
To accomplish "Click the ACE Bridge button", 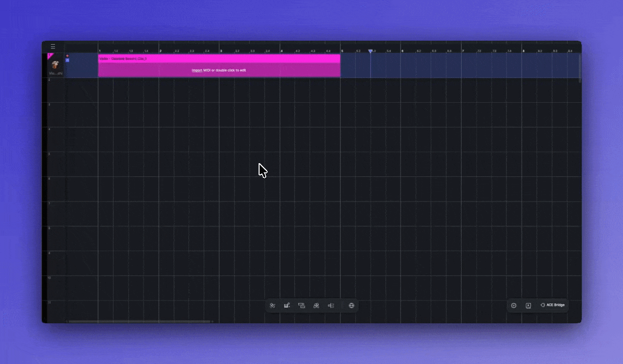I will pyautogui.click(x=553, y=305).
